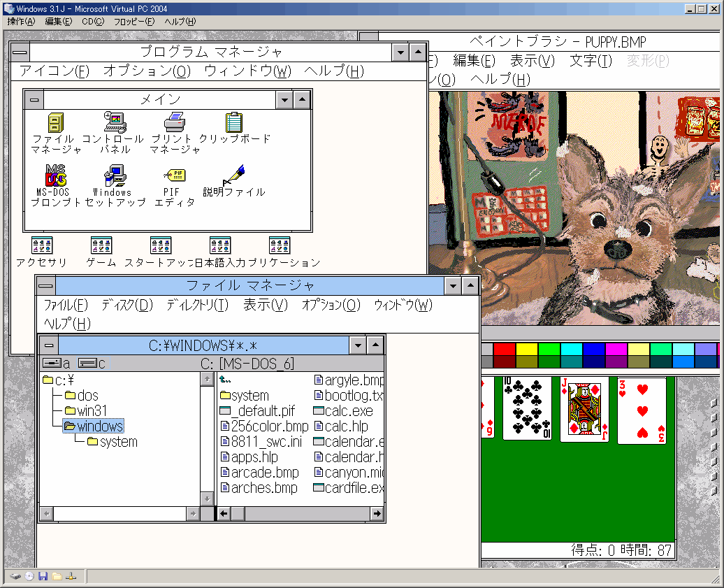Launch the MS-DOS プロンプト icon
The image size is (724, 588).
point(56,175)
